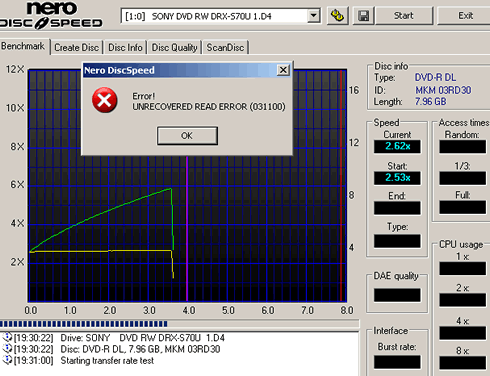The width and height of the screenshot is (490, 376).
Task: Click the log icon beside the Disc: DVD-R DL entry
Action: 7,349
